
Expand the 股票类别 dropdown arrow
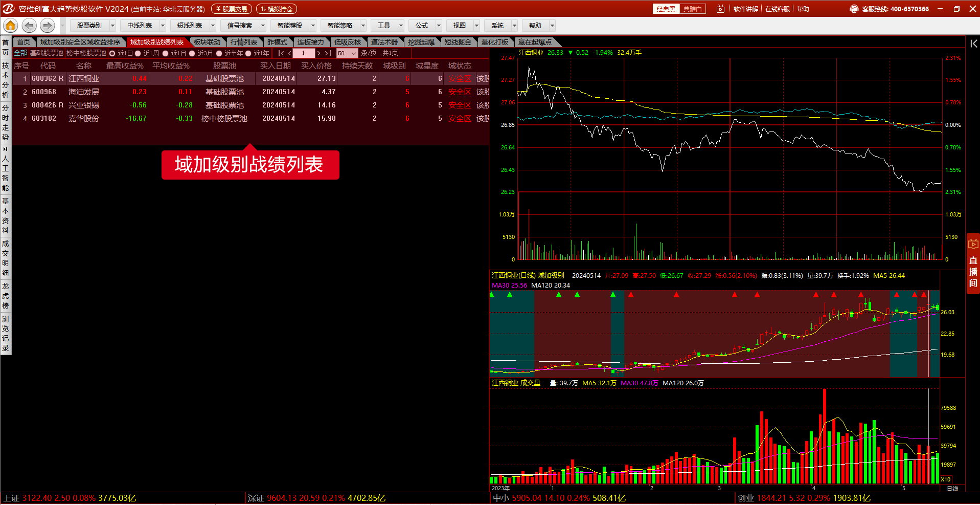point(112,25)
